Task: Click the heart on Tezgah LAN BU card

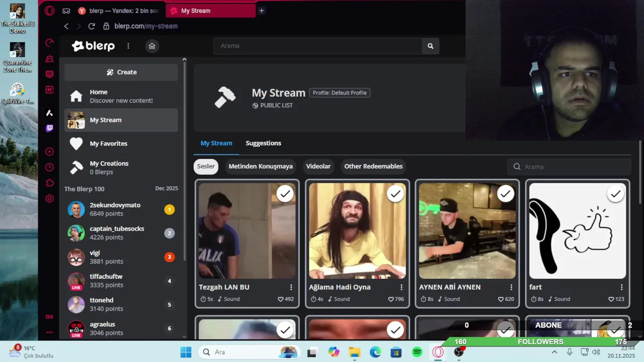Action: (281, 299)
